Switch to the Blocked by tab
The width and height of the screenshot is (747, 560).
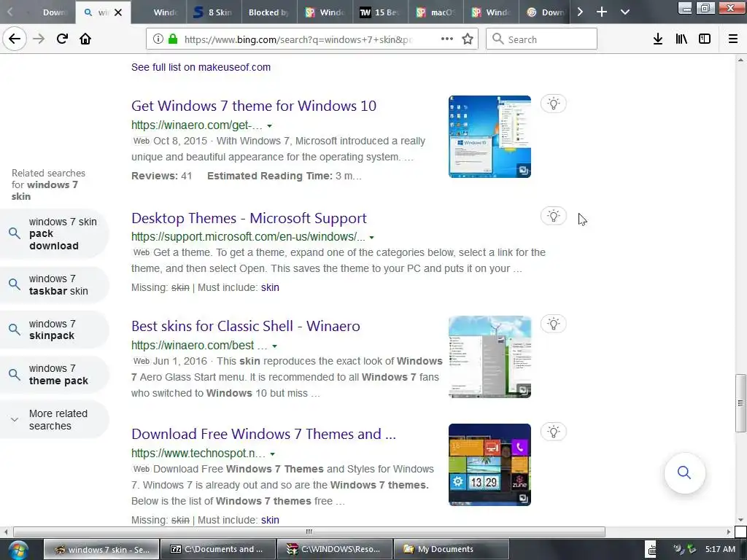click(269, 12)
